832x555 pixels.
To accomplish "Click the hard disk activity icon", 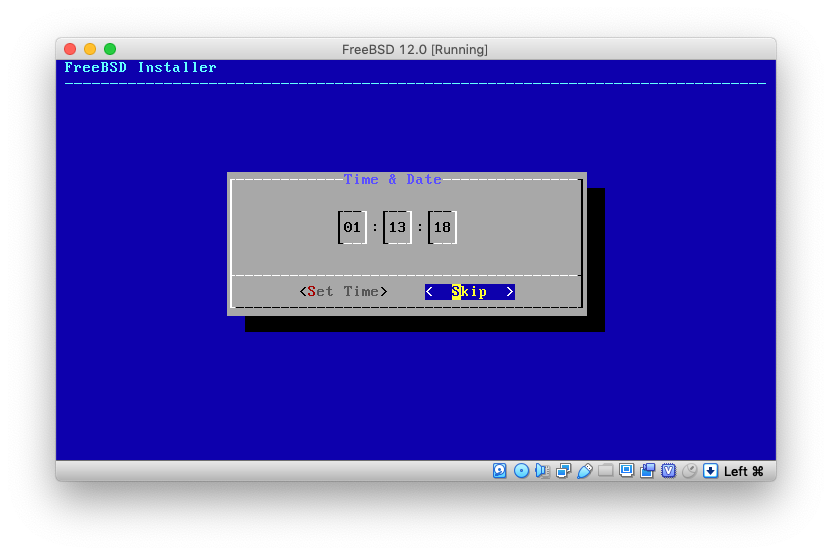I will click(x=500, y=471).
